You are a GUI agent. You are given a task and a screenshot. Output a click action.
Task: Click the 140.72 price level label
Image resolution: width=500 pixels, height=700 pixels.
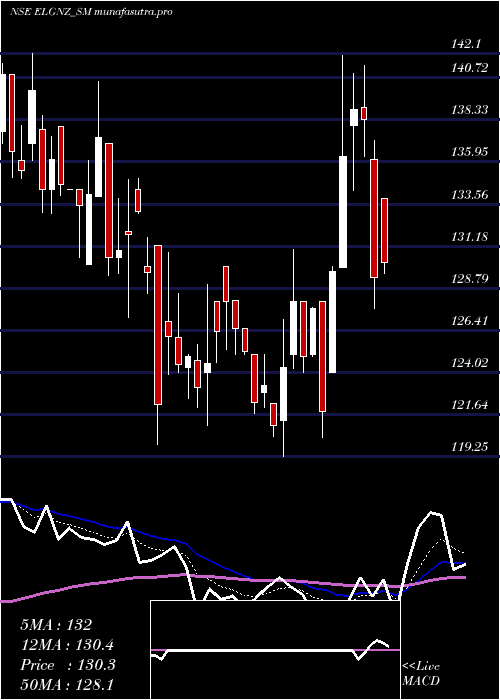point(470,68)
